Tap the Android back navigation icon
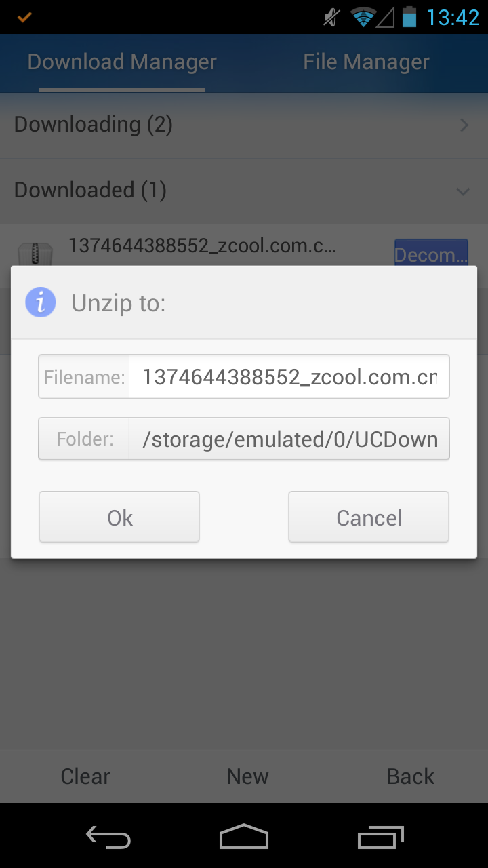This screenshot has width=488, height=868. coord(108,837)
